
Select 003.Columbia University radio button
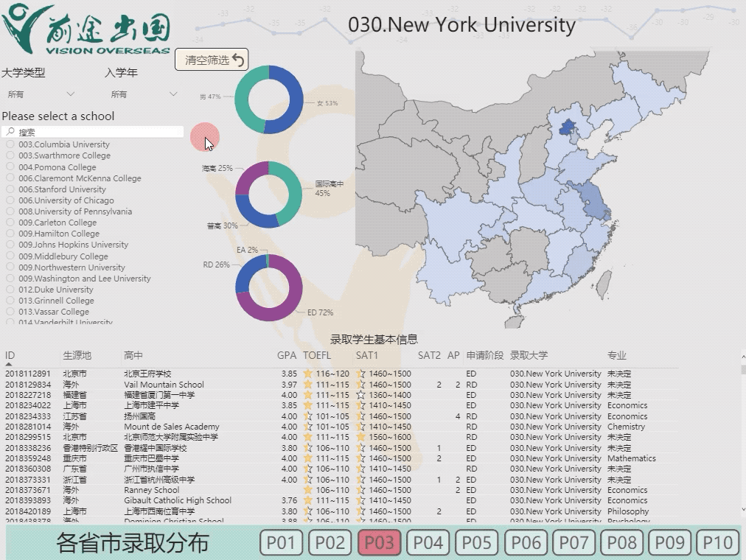10,144
